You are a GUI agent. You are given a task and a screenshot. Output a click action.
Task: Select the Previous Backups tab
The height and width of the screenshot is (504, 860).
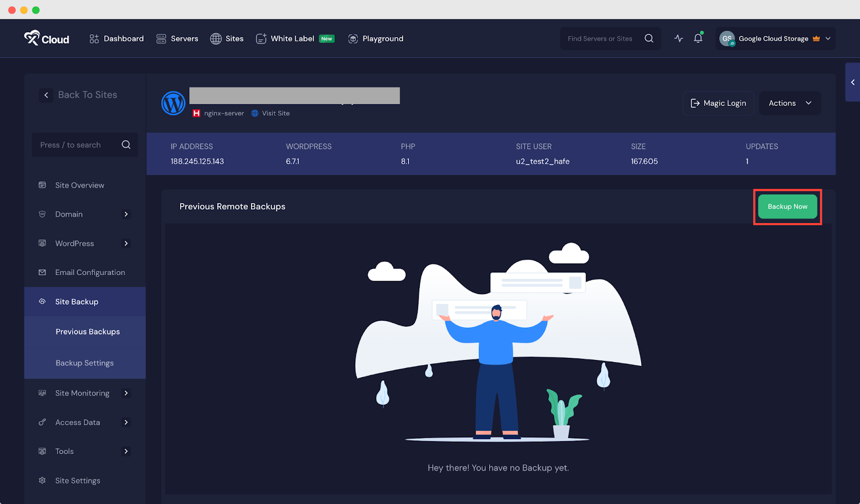click(x=88, y=332)
